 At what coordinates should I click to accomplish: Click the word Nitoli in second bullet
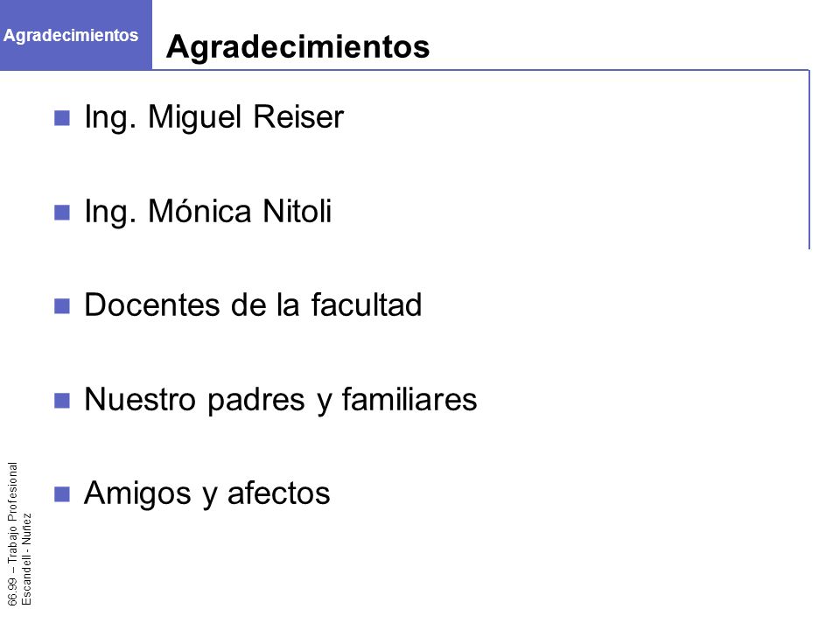[297, 211]
